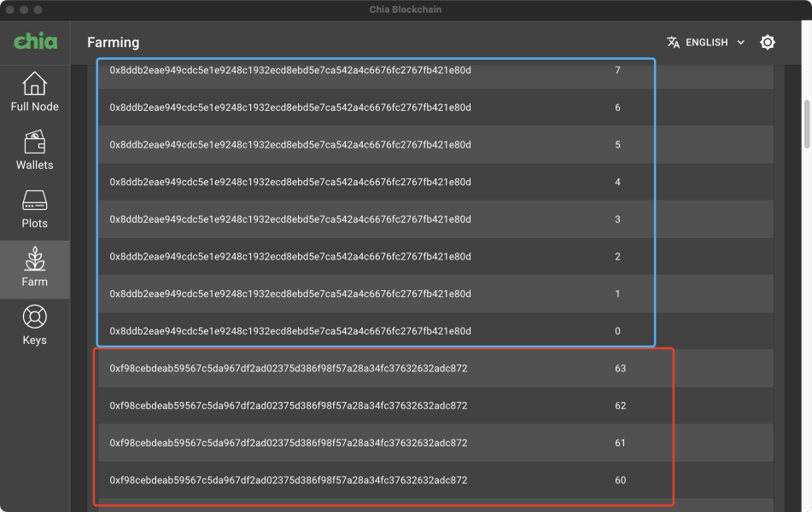Screen dimensions: 812x512
Task: Expand the ENGLISH language dropdown
Action: [x=707, y=42]
